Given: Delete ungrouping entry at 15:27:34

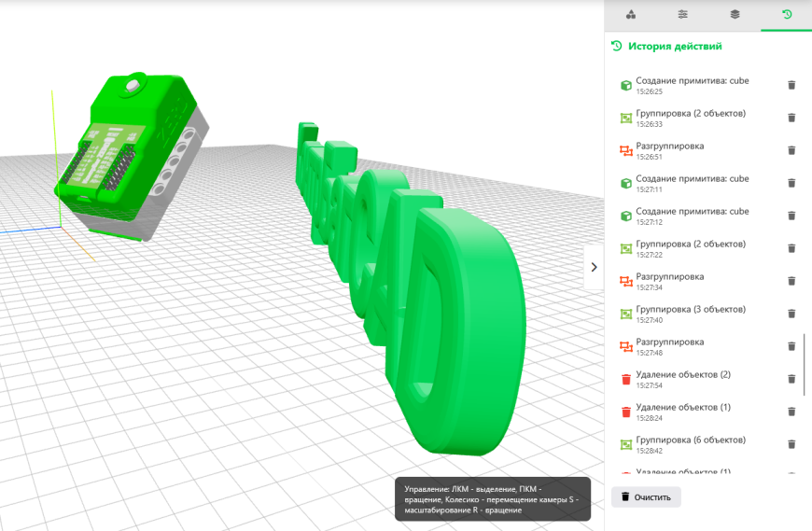Looking at the screenshot, I should coord(791,281).
